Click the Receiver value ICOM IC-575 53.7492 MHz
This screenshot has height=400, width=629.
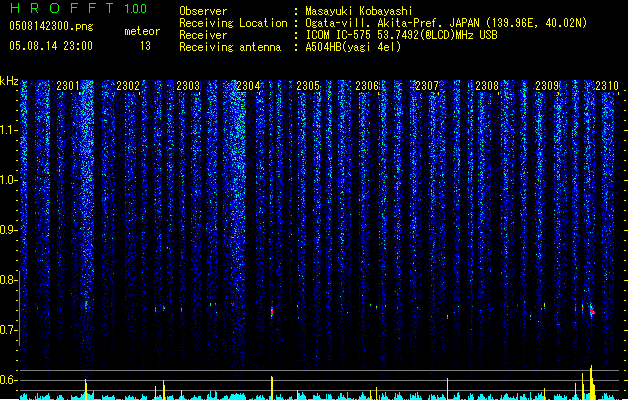401,35
